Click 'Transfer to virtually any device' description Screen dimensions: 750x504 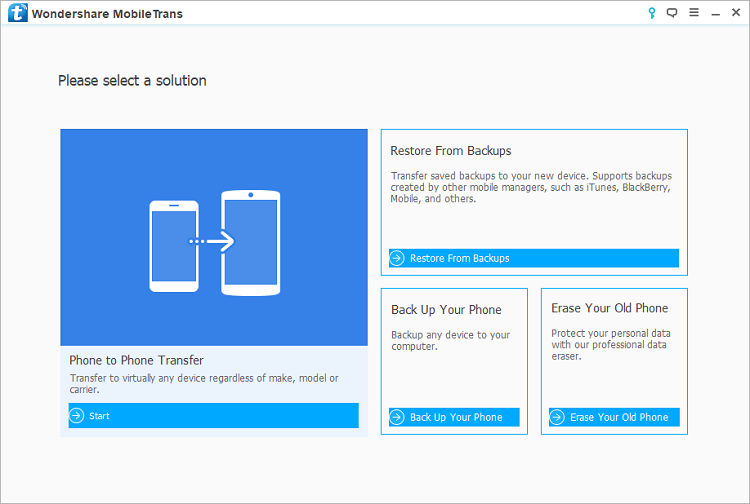[204, 383]
